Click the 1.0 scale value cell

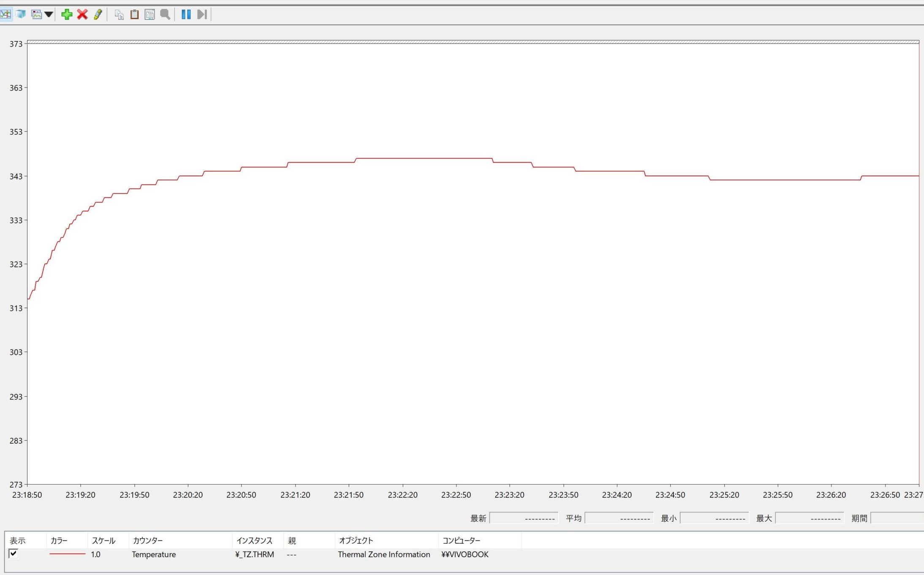click(95, 554)
